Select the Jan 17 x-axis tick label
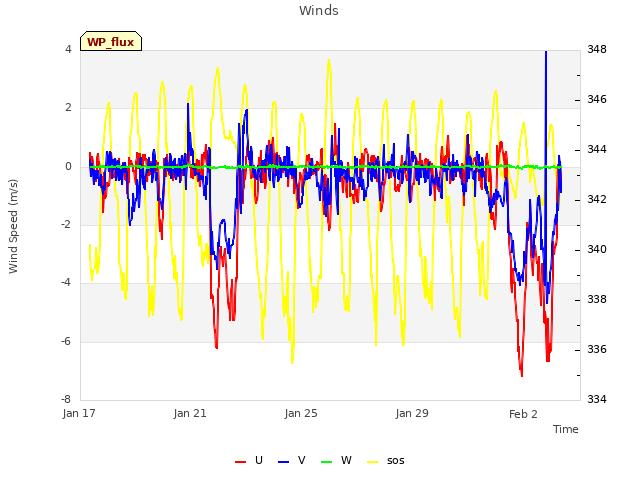640x480 pixels. coord(79,413)
